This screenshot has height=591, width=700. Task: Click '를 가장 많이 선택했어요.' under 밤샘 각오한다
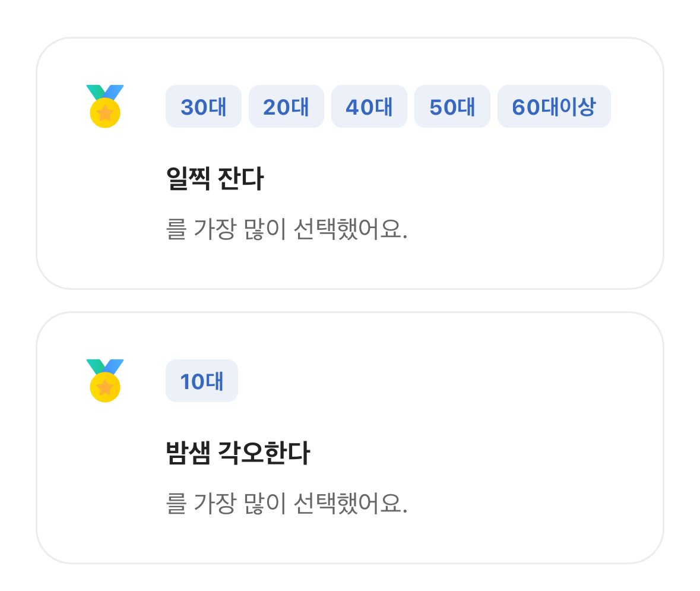tap(287, 504)
